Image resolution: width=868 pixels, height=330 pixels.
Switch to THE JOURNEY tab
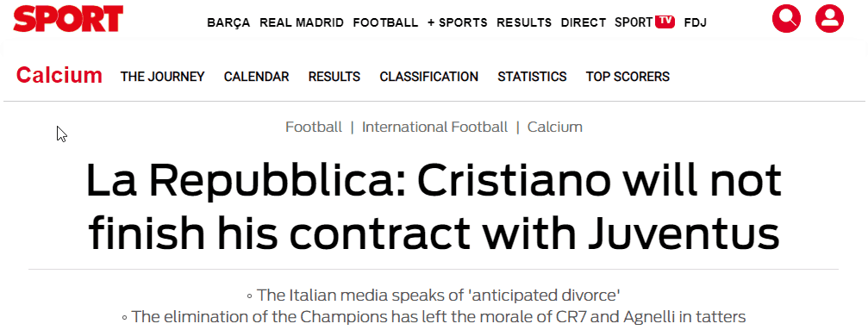(163, 77)
